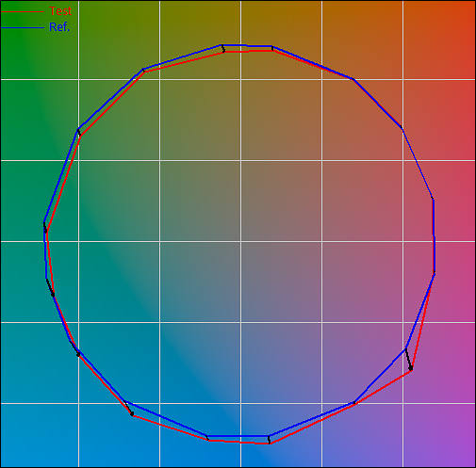The width and height of the screenshot is (476, 468).
Task: Select the black offset marker at bottom edge right
Action: [x=269, y=440]
